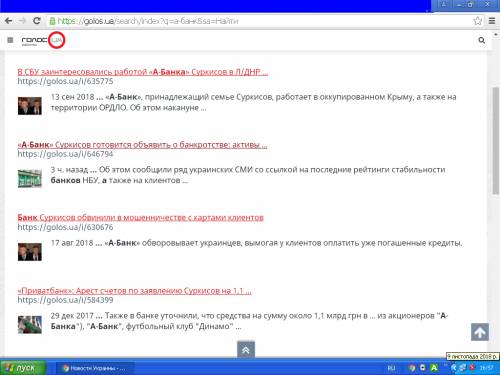Open the RU language indicator in tray

click(391, 368)
